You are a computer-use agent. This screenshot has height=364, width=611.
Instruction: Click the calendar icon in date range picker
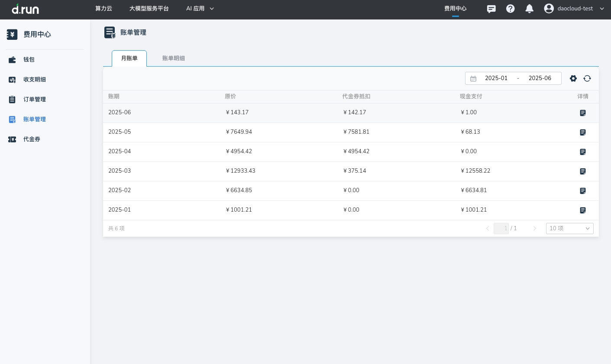point(473,78)
